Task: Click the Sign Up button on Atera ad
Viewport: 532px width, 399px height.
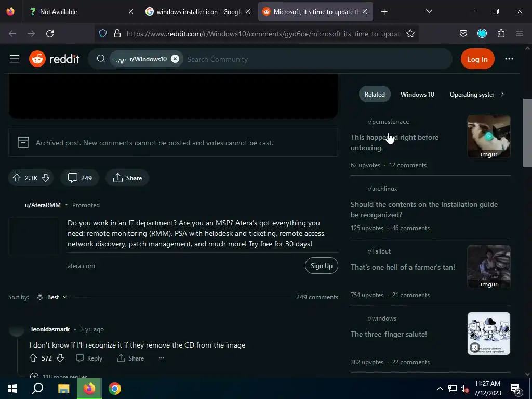Action: 321,265
